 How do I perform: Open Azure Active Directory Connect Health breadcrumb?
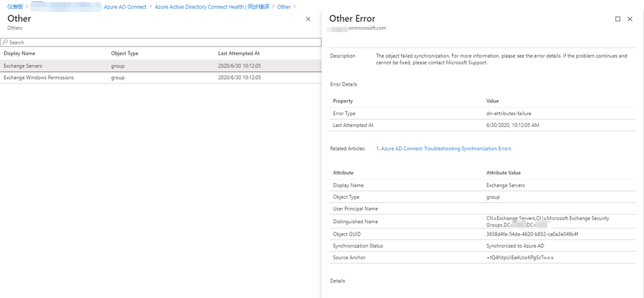pyautogui.click(x=212, y=7)
